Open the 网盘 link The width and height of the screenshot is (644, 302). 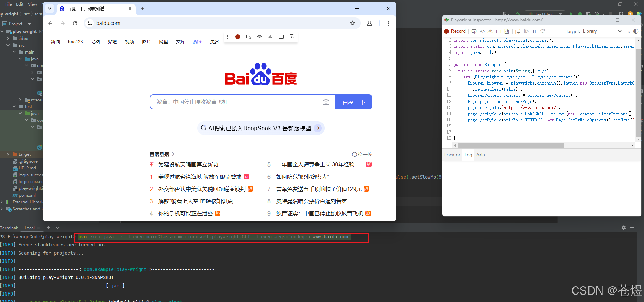[163, 42]
